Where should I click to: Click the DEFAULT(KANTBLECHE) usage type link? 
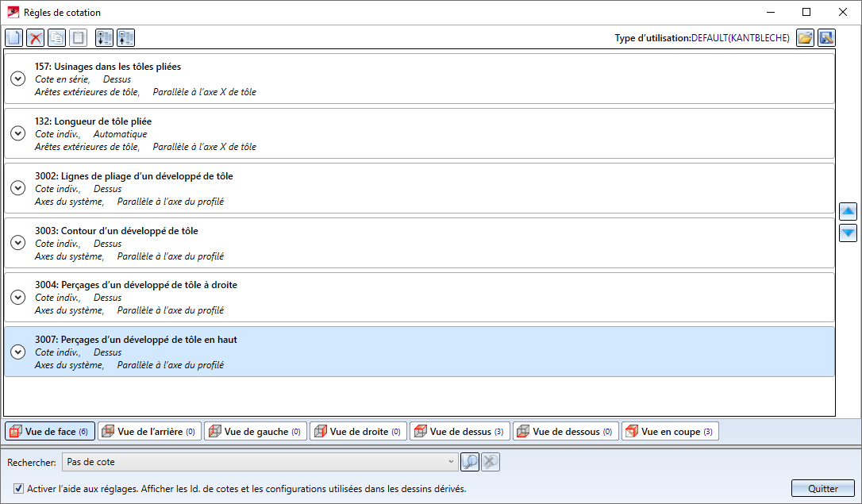(740, 38)
